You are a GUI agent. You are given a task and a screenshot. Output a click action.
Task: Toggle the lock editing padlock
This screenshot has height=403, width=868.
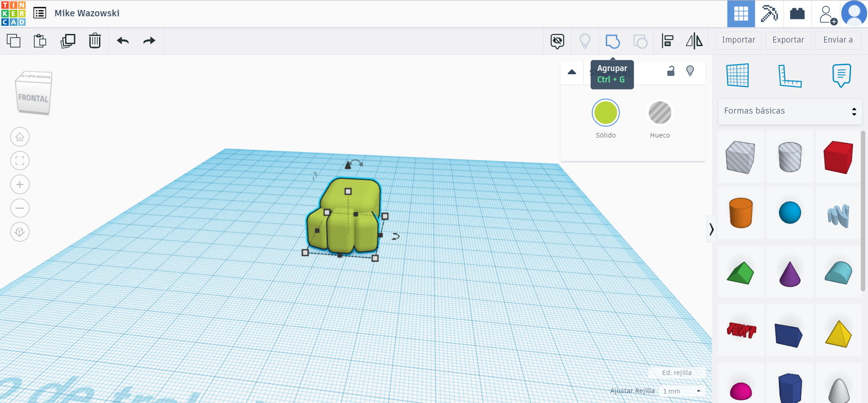coord(671,71)
